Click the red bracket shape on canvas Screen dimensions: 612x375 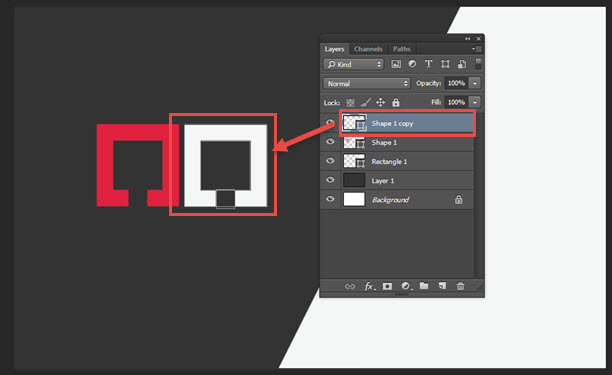(105, 165)
